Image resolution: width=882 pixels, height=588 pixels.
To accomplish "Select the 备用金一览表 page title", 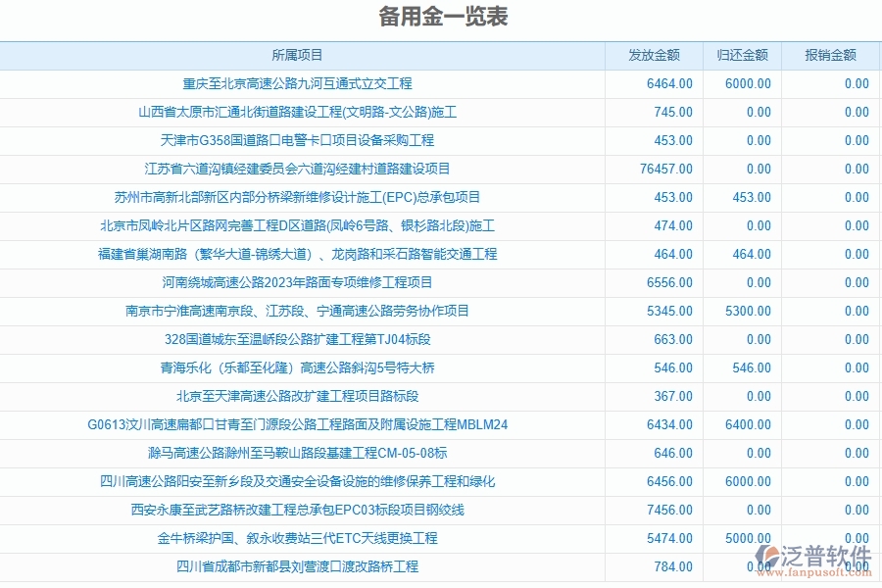I will (440, 17).
